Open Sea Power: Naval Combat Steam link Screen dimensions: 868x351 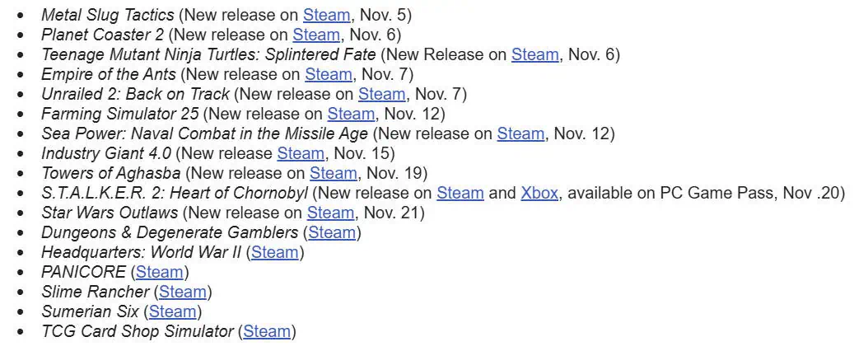tap(520, 133)
